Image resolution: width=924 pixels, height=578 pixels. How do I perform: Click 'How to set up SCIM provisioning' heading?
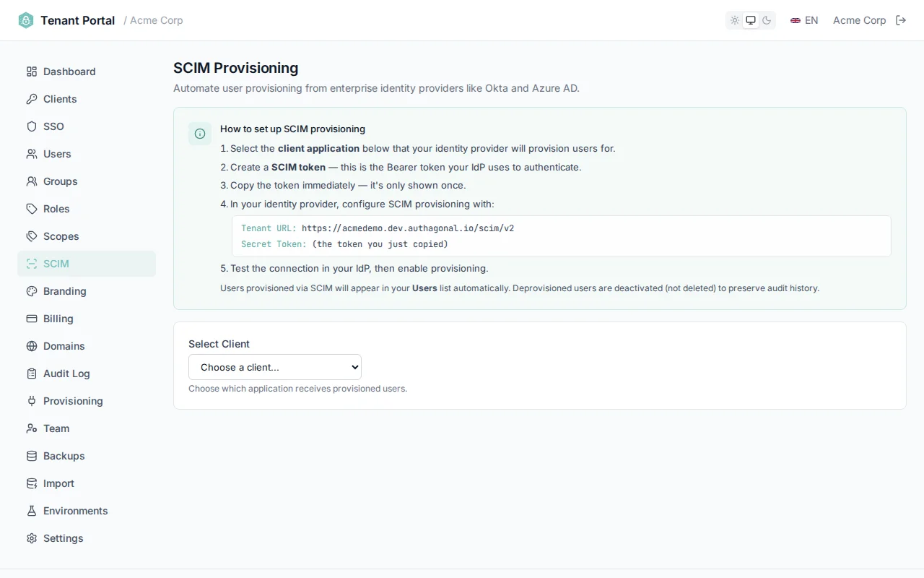(292, 129)
